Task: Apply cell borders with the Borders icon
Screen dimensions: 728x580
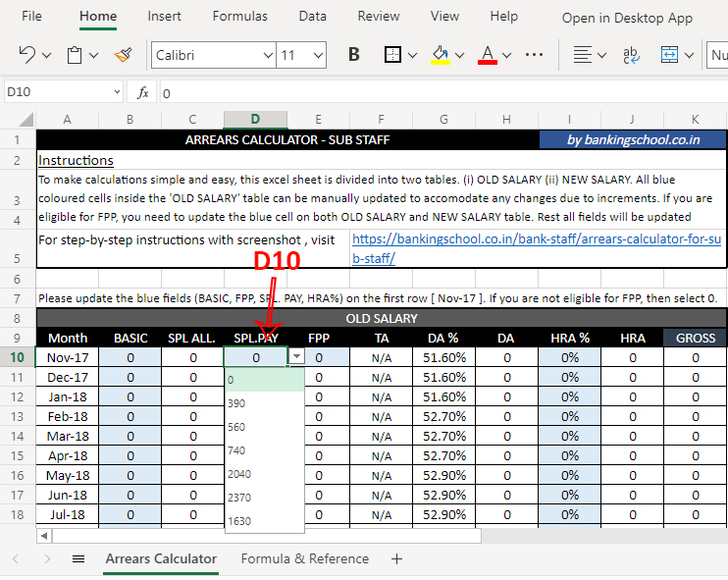Action: 392,55
